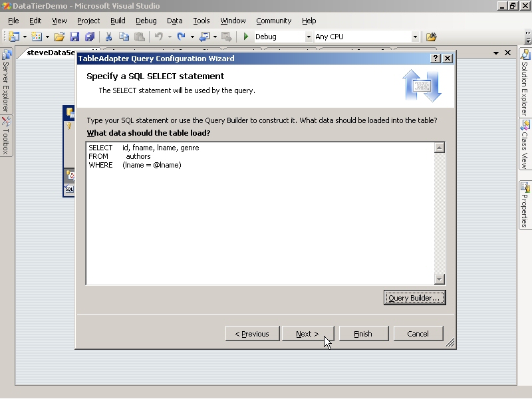Screen dimensions: 532x399
Task: Click the Redo arrow icon
Action: click(181, 37)
